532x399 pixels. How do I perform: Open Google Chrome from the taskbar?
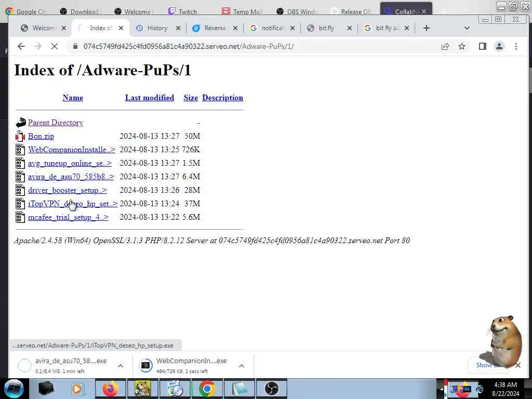click(207, 389)
